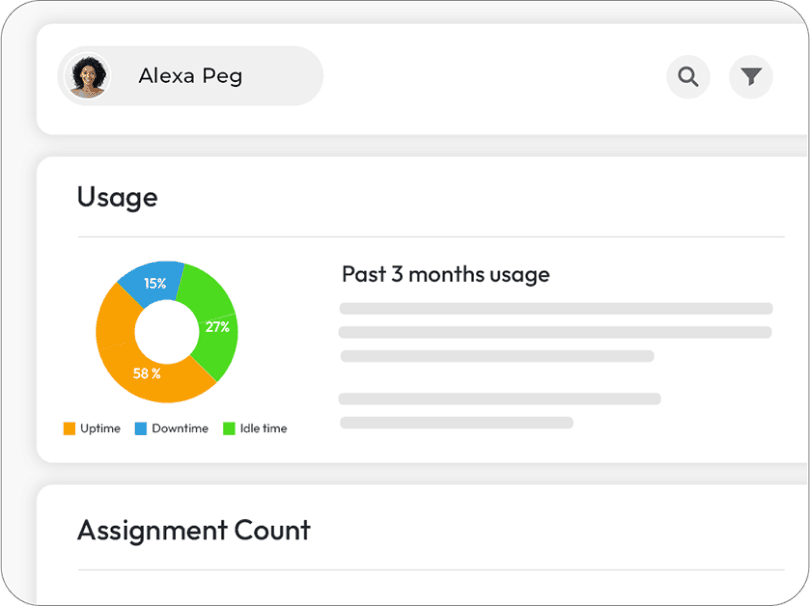Open the Assignment Count section heading

coord(194,530)
